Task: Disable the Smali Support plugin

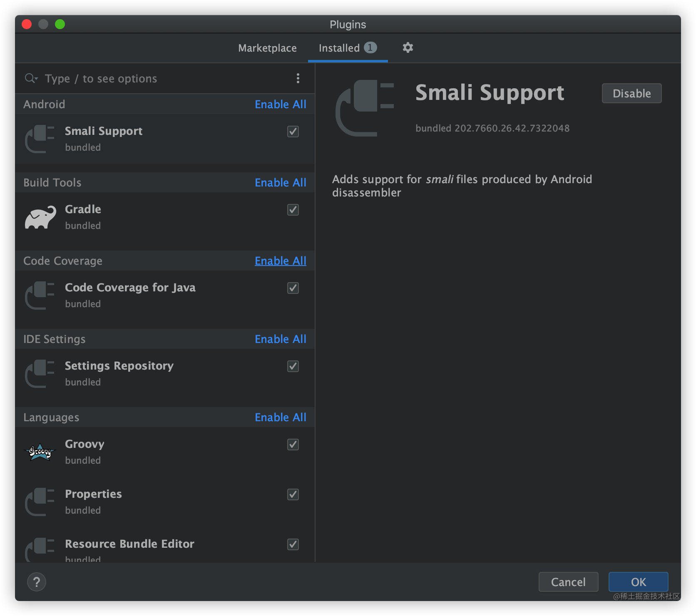Action: [x=631, y=93]
